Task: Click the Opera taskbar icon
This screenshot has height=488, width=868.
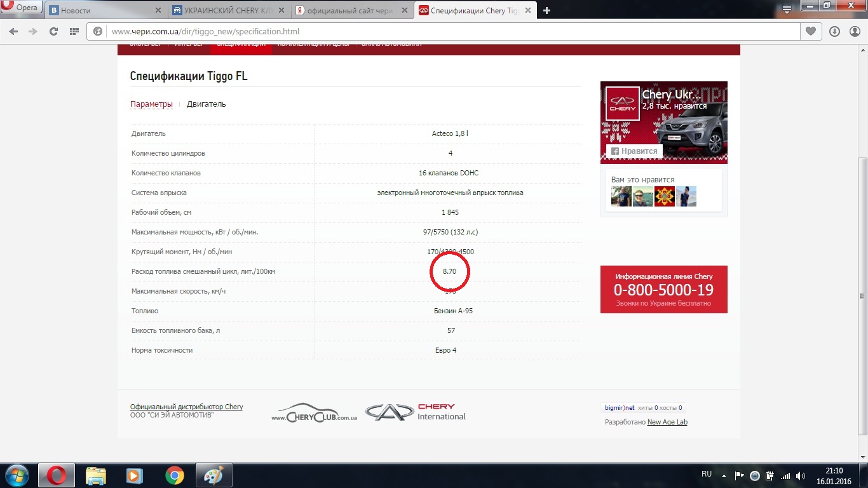Action: [57, 475]
